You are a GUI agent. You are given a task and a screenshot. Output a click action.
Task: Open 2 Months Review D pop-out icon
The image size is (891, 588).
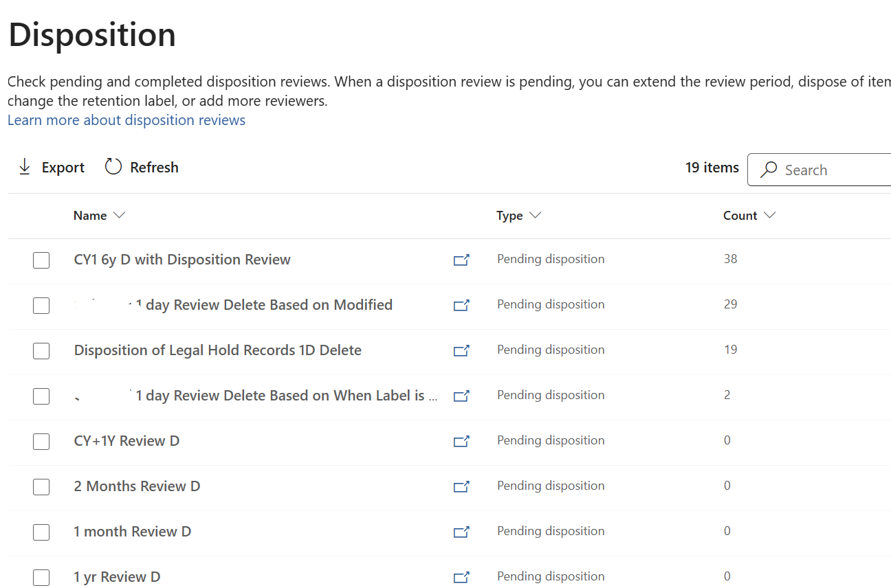tap(461, 486)
